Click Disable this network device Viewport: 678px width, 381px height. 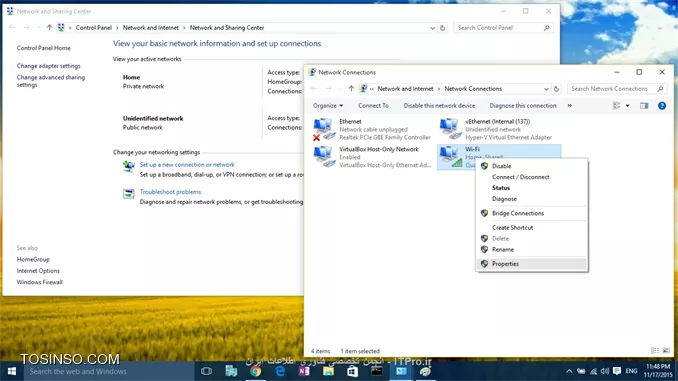tap(439, 106)
